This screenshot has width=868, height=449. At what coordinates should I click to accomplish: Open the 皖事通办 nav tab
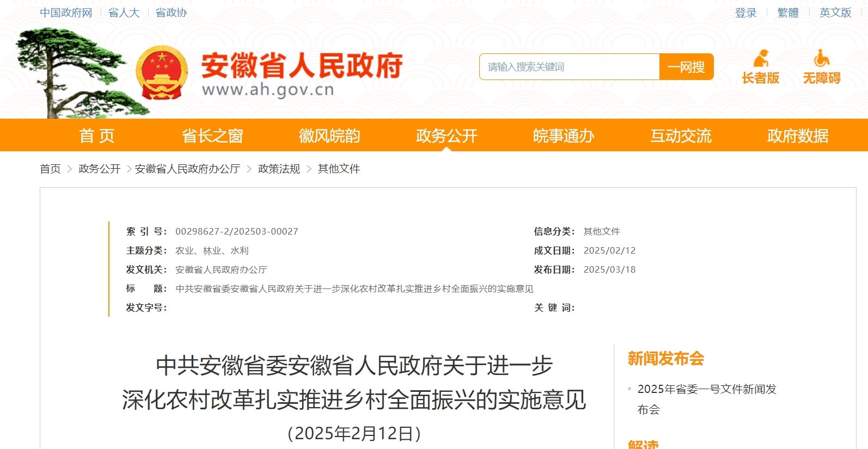point(564,136)
